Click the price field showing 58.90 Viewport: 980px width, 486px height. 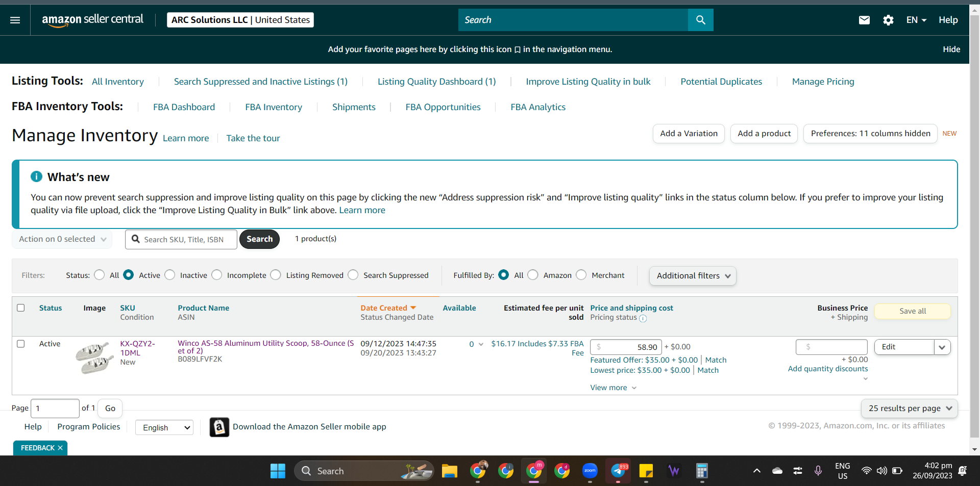(626, 347)
